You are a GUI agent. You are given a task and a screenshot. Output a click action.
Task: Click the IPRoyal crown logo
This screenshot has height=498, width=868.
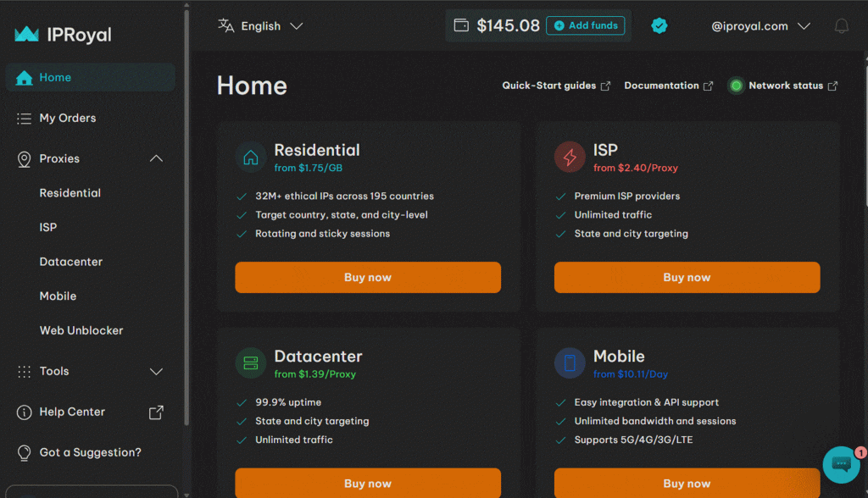point(27,35)
